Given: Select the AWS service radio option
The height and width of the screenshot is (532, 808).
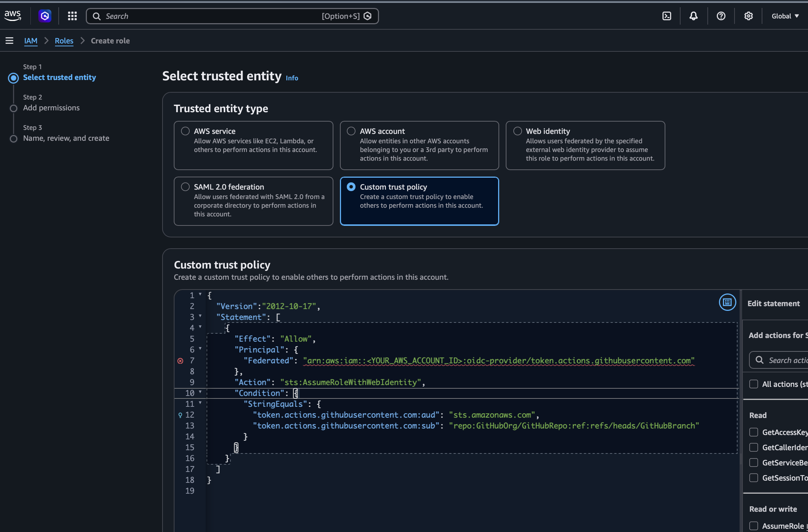Looking at the screenshot, I should tap(185, 131).
